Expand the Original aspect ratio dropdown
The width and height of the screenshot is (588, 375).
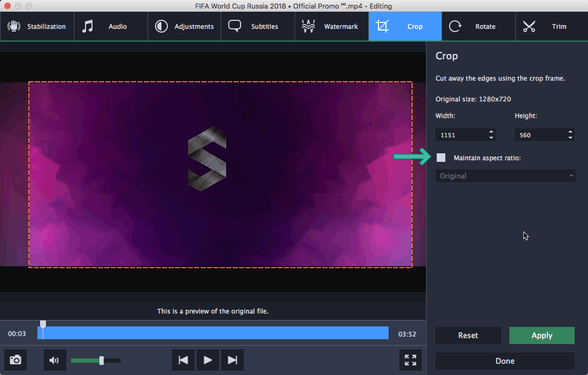click(505, 176)
